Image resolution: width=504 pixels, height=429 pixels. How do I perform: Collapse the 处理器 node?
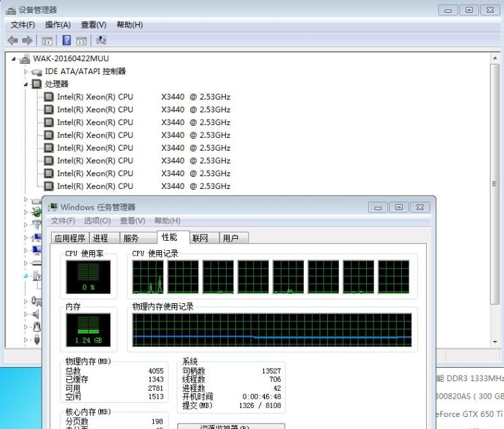[x=26, y=85]
